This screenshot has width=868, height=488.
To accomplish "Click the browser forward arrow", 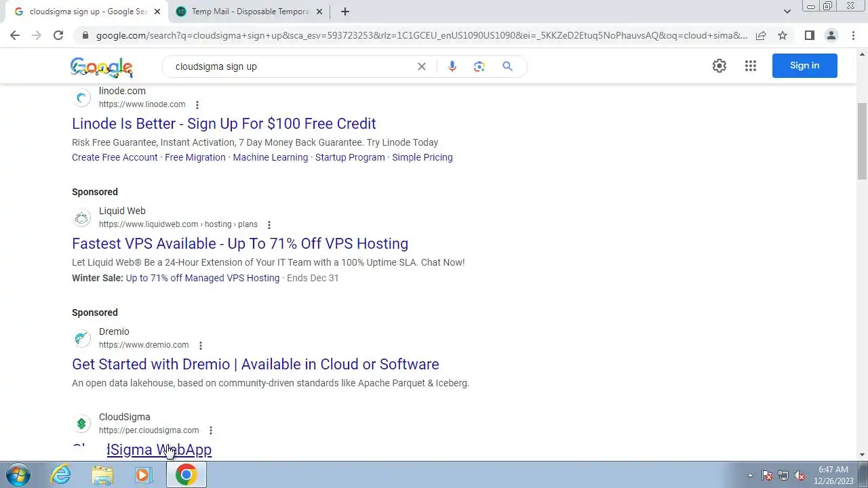I will (37, 35).
